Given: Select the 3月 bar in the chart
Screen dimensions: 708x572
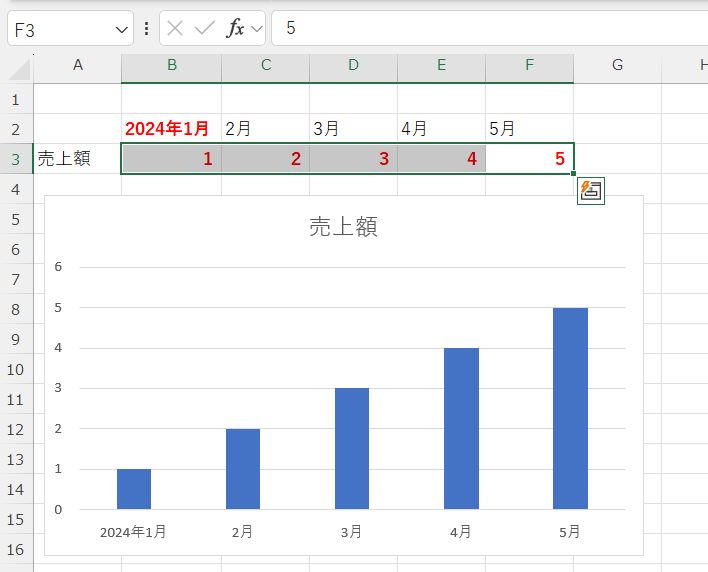Looking at the screenshot, I should pos(352,449).
